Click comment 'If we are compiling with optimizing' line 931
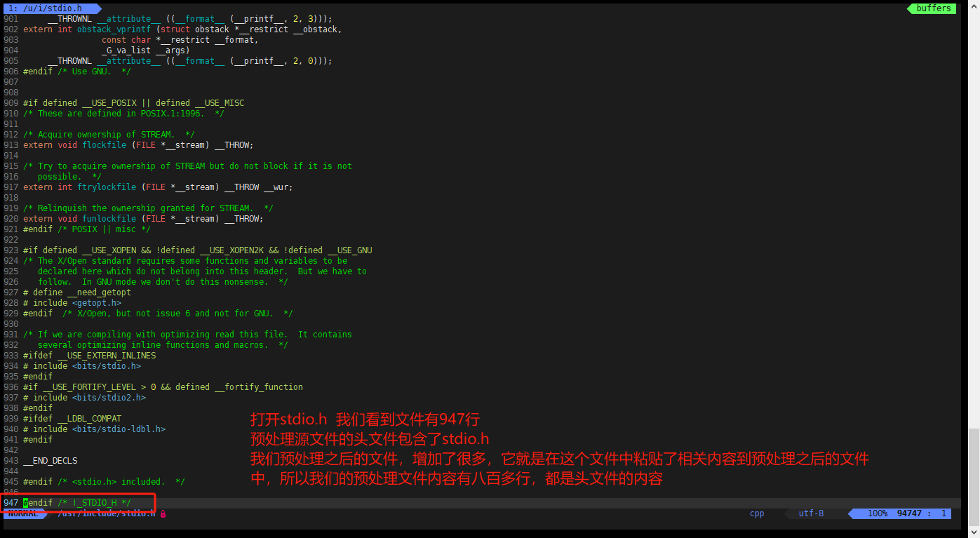Screen dimensions: 980x538 pyautogui.click(x=187, y=335)
